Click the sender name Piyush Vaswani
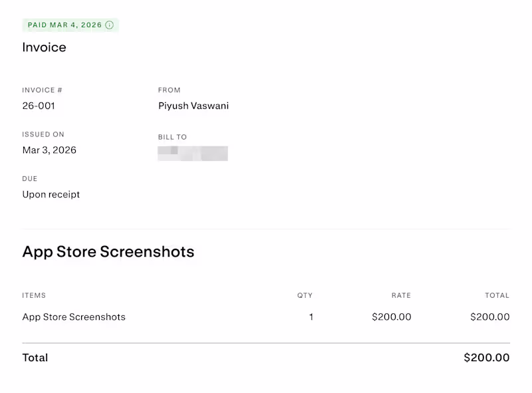Image resolution: width=532 pixels, height=393 pixels. pos(194,106)
